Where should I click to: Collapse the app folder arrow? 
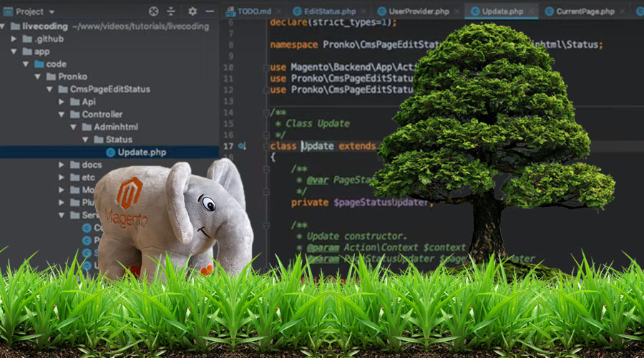(x=14, y=52)
